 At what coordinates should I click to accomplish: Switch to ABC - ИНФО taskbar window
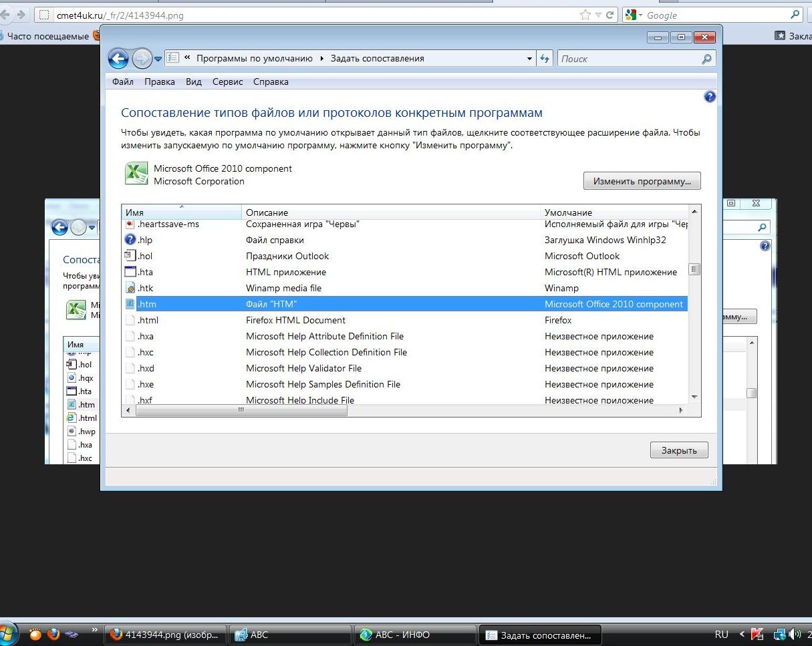415,635
